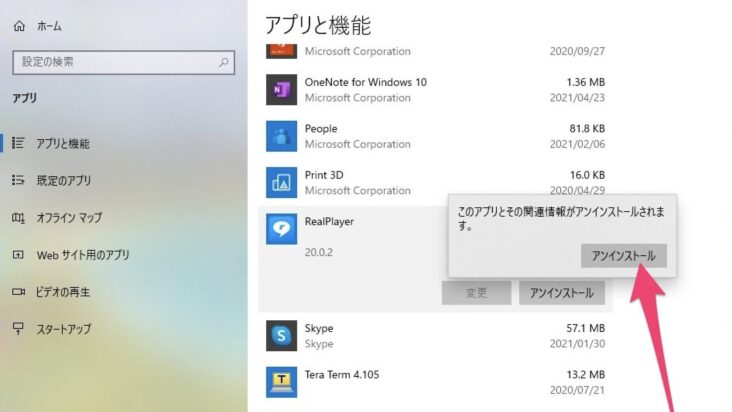Open スタートアップ settings page
This screenshot has height=412, width=732.
pos(64,329)
